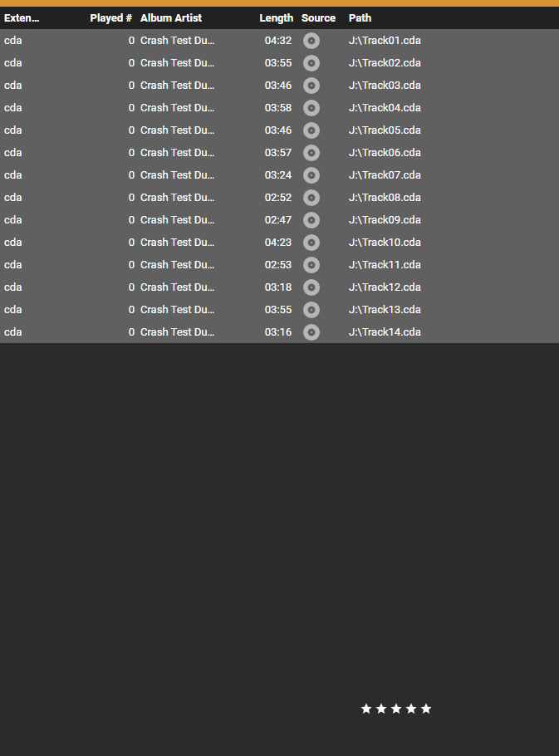Sort by the Path column header
The height and width of the screenshot is (756, 559).
(x=360, y=17)
